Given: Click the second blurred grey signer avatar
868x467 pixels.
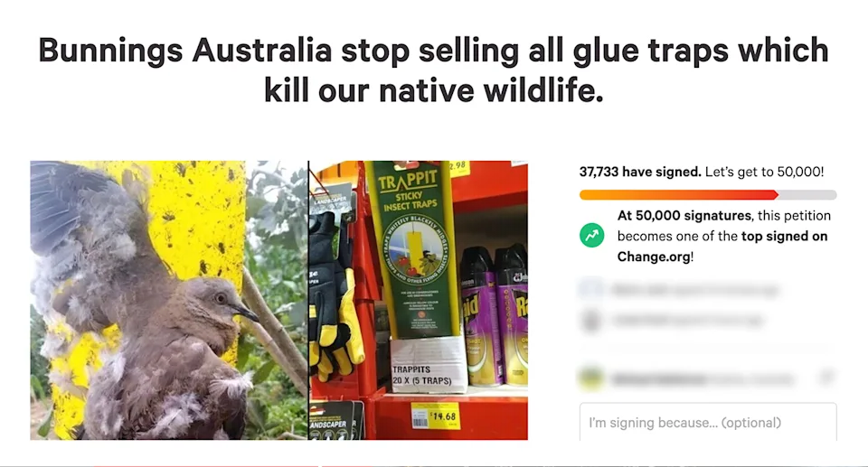Looking at the screenshot, I should point(591,321).
